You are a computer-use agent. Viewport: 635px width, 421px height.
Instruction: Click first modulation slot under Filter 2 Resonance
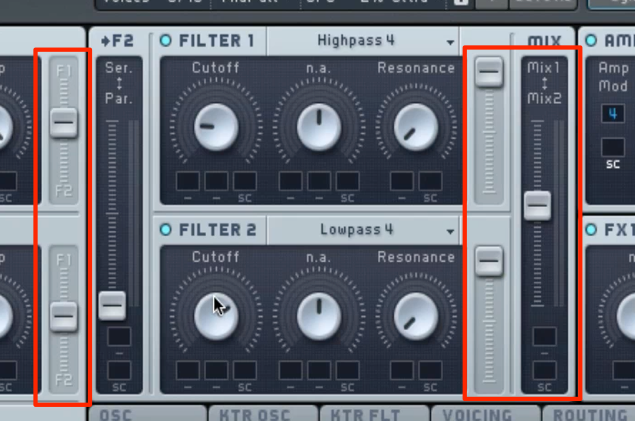click(402, 370)
